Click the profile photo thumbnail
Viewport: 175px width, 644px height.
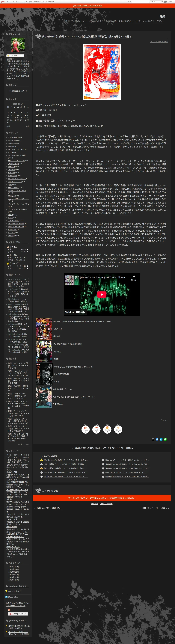tap(18, 45)
